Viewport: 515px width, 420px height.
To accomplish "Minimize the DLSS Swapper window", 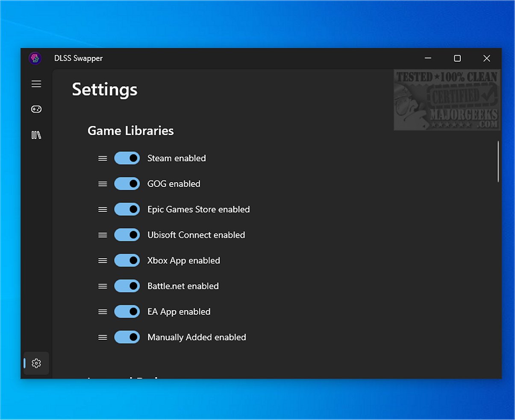I will (428, 58).
